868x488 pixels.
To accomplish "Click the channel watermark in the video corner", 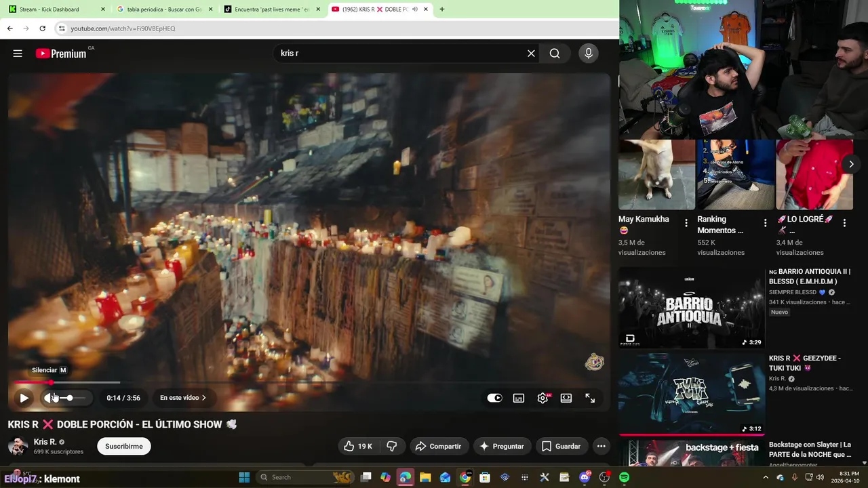I will [594, 363].
